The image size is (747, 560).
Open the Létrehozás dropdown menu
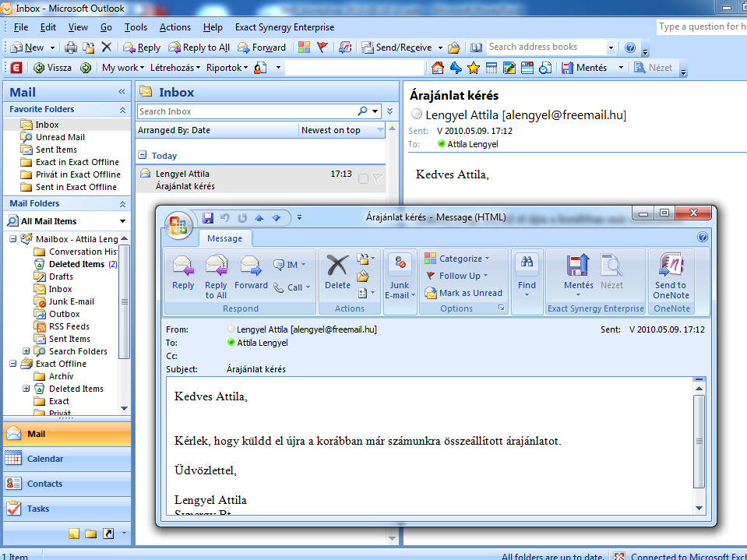[x=174, y=68]
